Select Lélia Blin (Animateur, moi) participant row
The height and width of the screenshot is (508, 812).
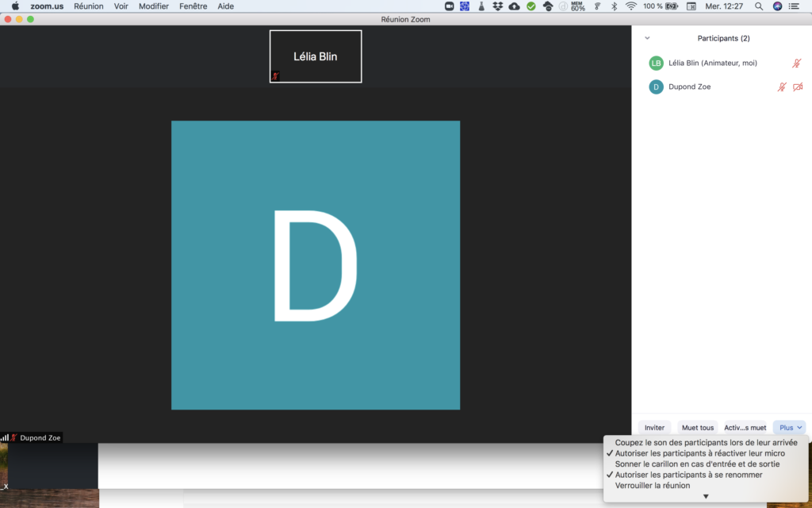tap(722, 63)
